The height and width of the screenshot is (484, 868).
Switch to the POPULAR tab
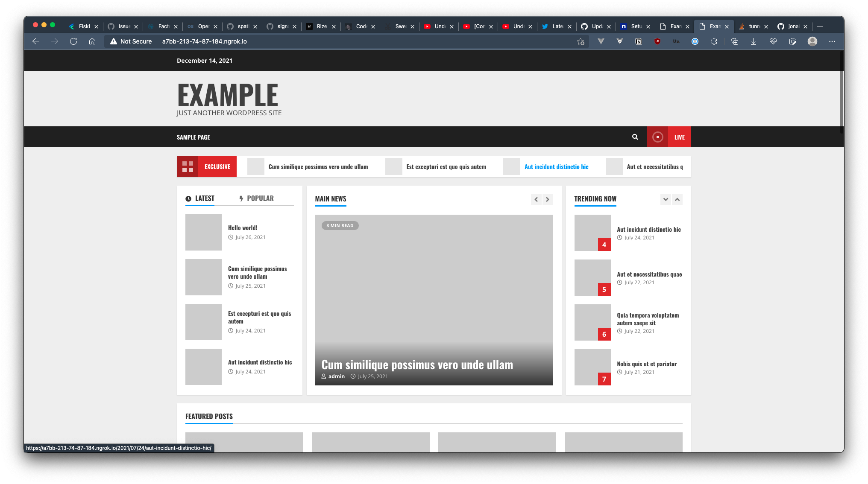click(x=261, y=198)
